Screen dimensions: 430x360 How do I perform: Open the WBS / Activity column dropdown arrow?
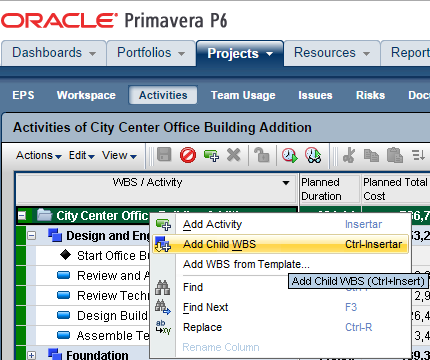(286, 183)
